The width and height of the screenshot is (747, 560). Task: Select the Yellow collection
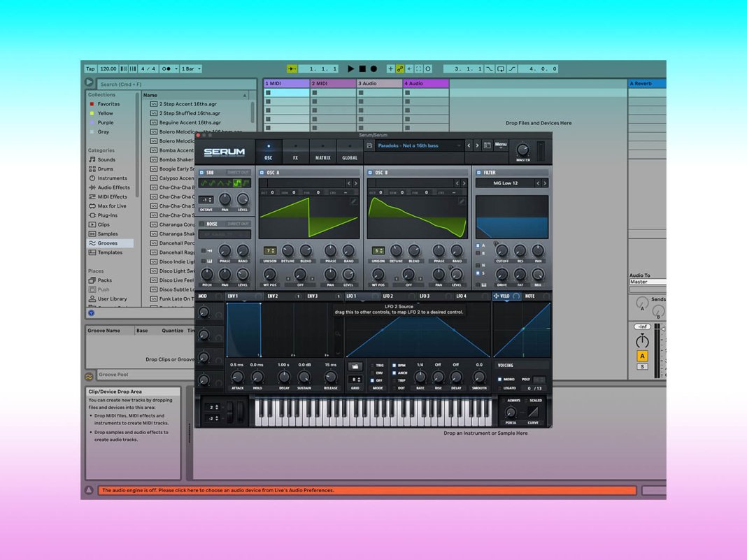point(105,113)
